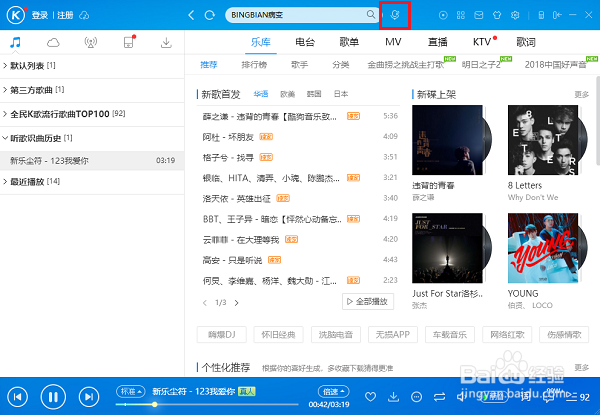
Task: Open the comments icon in player bar
Action: (549, 397)
